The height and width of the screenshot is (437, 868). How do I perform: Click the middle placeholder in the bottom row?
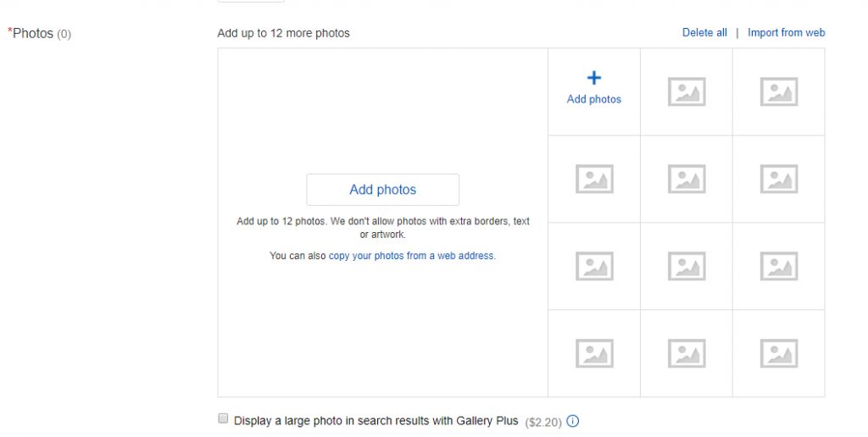point(687,353)
